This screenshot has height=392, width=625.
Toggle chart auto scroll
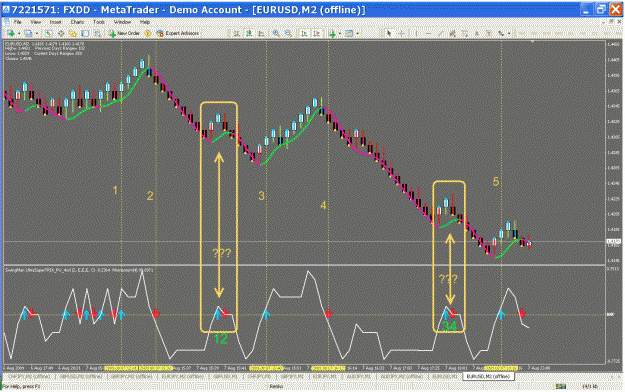[304, 33]
